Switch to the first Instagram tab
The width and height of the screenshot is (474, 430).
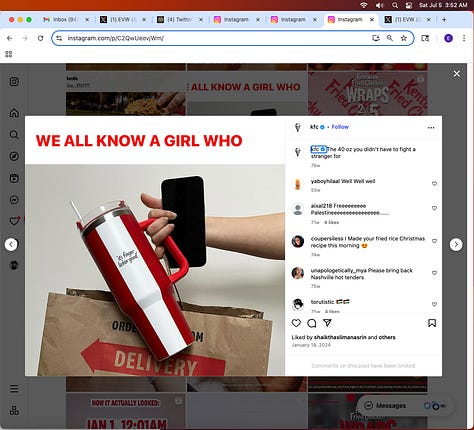tap(235, 20)
